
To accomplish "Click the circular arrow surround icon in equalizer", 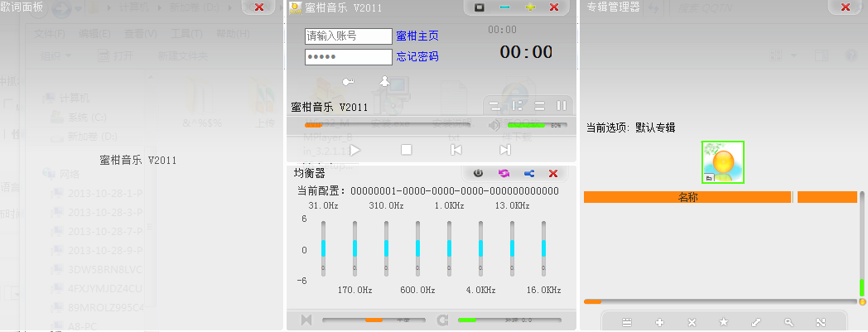I will pos(442,320).
